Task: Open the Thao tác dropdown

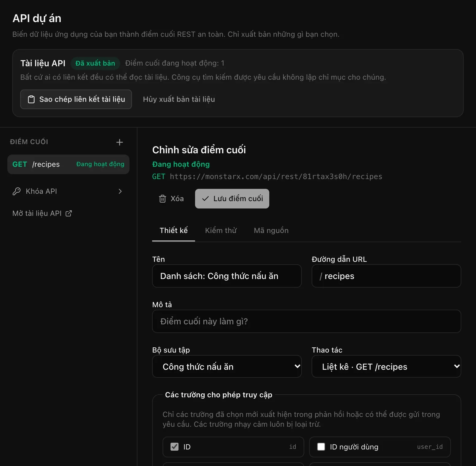Action: click(386, 366)
